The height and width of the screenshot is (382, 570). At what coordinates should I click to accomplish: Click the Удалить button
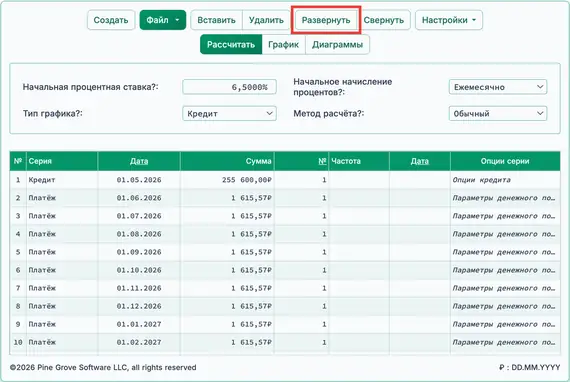pos(266,20)
